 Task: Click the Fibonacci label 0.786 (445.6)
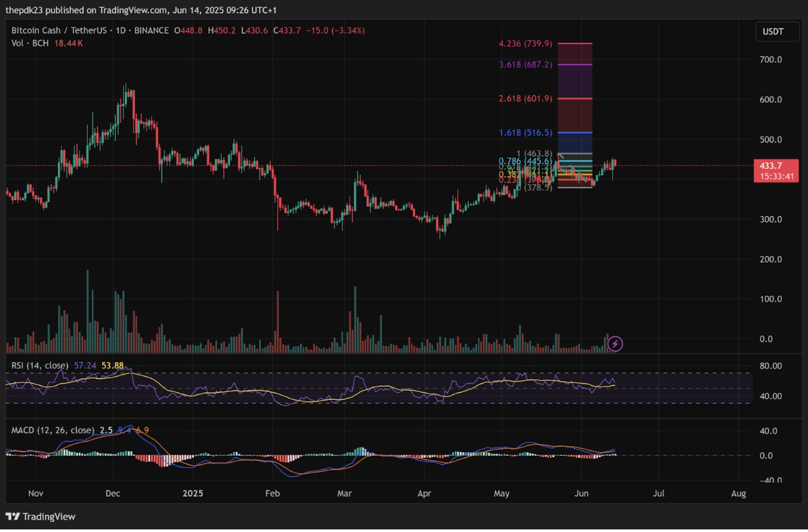526,161
